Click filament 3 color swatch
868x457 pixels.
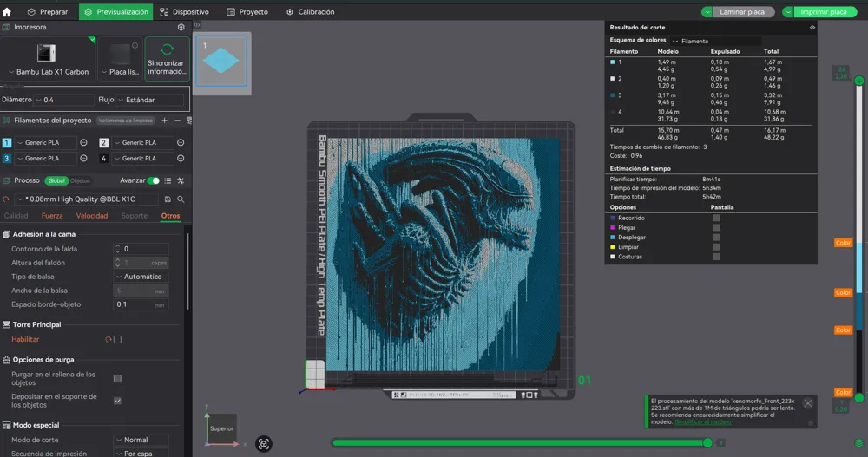point(7,158)
